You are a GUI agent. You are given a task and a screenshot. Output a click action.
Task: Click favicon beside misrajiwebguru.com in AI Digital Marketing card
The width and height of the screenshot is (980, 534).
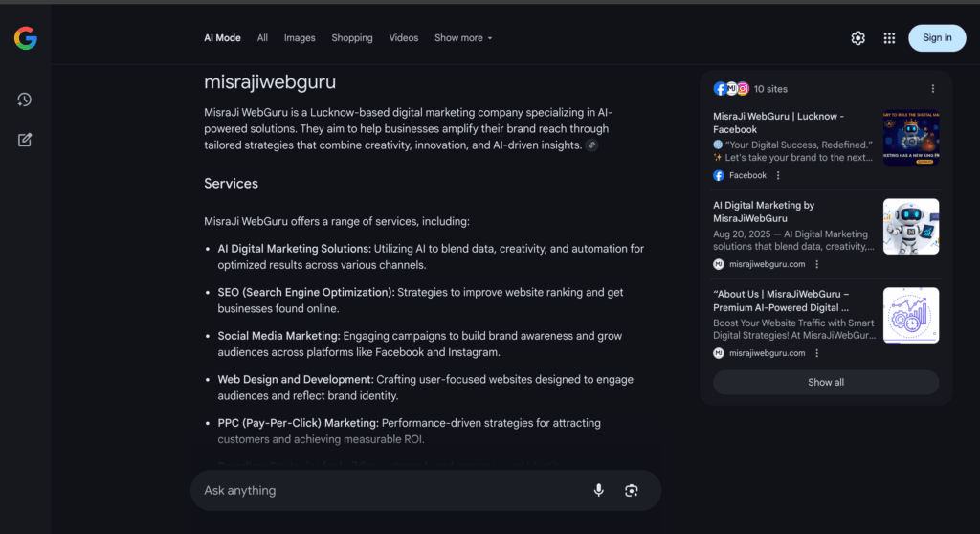tap(719, 264)
